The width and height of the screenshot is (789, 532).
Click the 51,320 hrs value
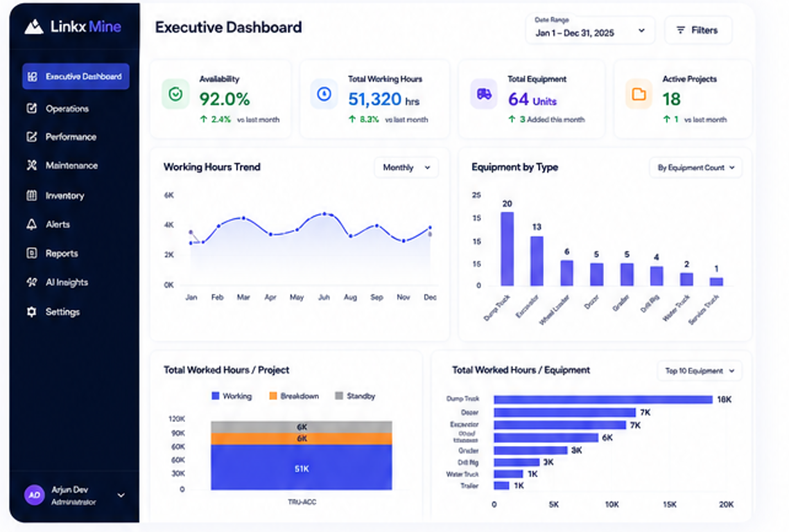[x=384, y=100]
